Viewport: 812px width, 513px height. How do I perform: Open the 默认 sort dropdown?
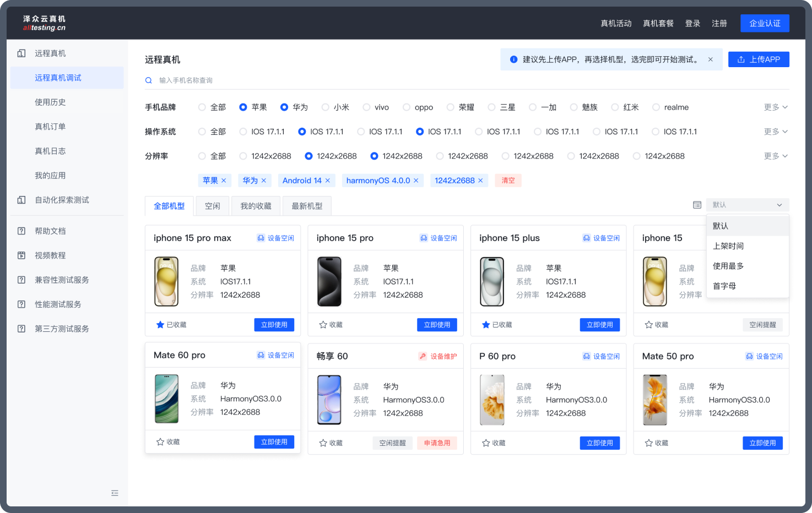coord(747,205)
